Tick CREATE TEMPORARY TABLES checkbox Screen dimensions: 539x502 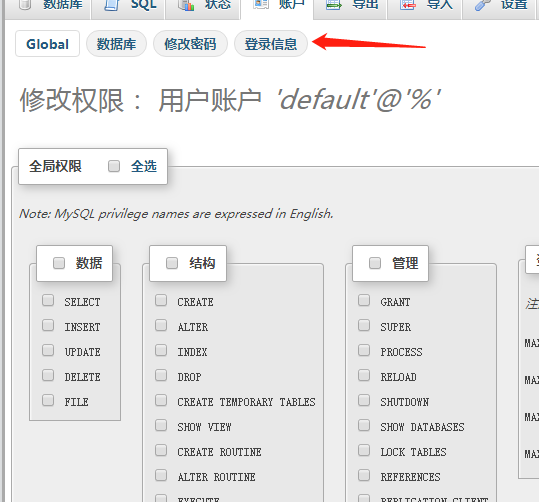(161, 400)
